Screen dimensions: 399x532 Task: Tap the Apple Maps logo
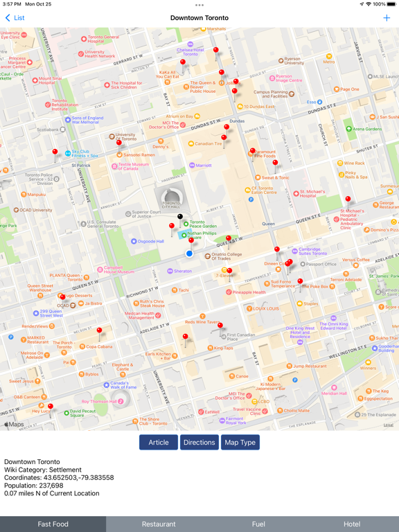[x=14, y=425]
